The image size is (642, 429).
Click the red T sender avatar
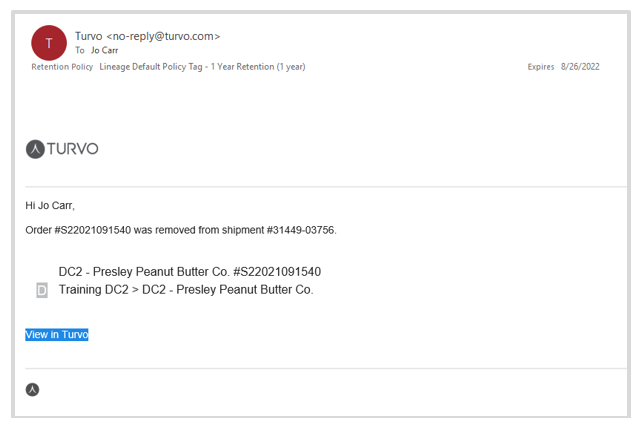pos(49,43)
